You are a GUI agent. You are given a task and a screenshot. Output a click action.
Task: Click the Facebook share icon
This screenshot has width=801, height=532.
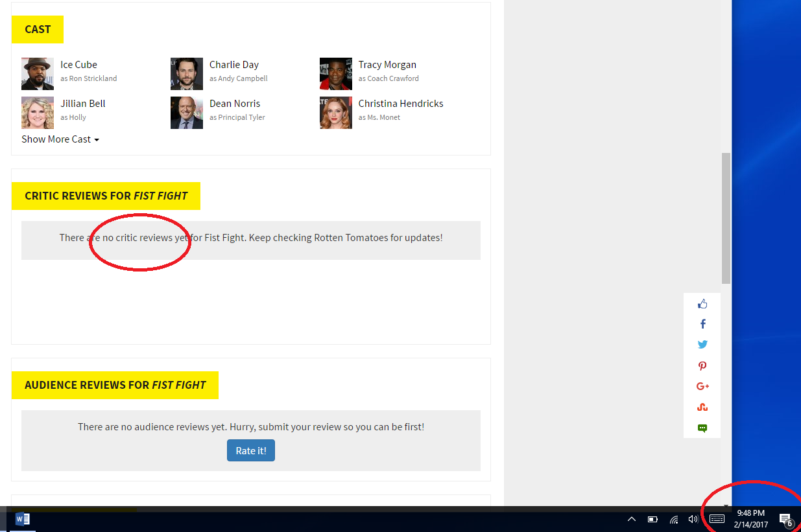(702, 324)
